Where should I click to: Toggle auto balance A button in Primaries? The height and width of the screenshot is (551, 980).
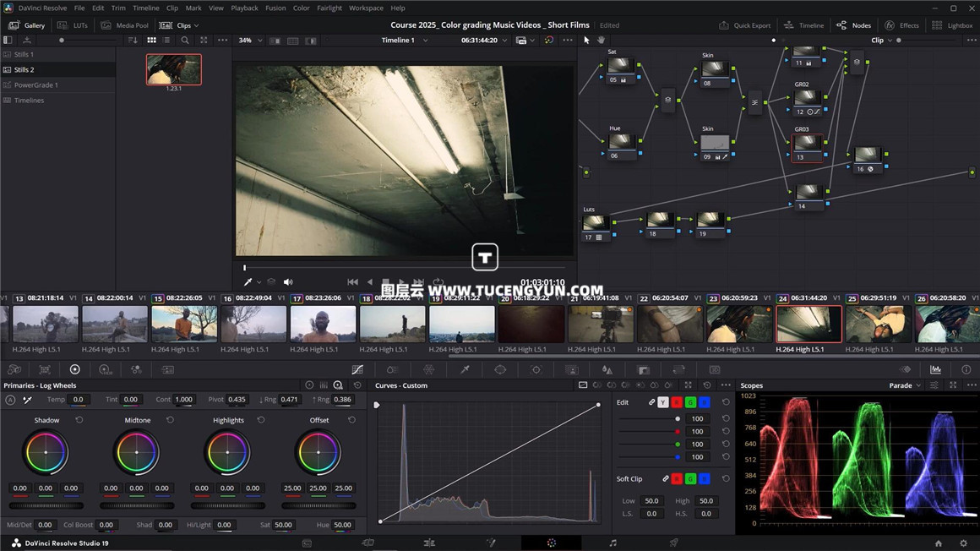[10, 400]
